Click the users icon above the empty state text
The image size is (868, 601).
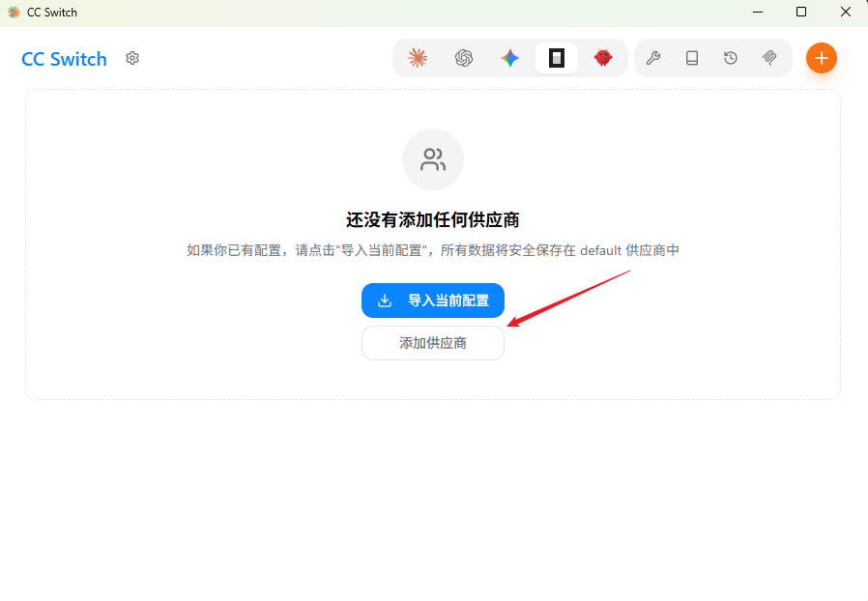point(432,158)
